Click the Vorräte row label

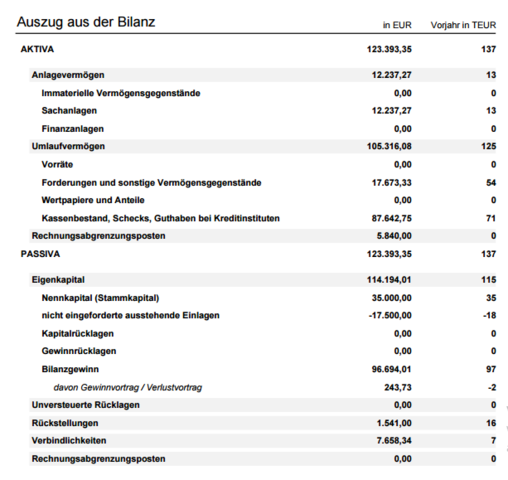(57, 165)
